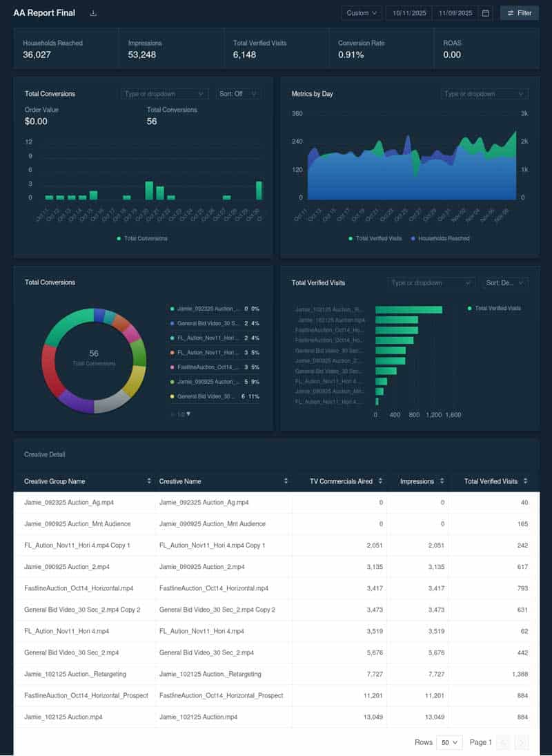552x756 pixels.
Task: Go to next donut legend page
Action: (x=188, y=414)
